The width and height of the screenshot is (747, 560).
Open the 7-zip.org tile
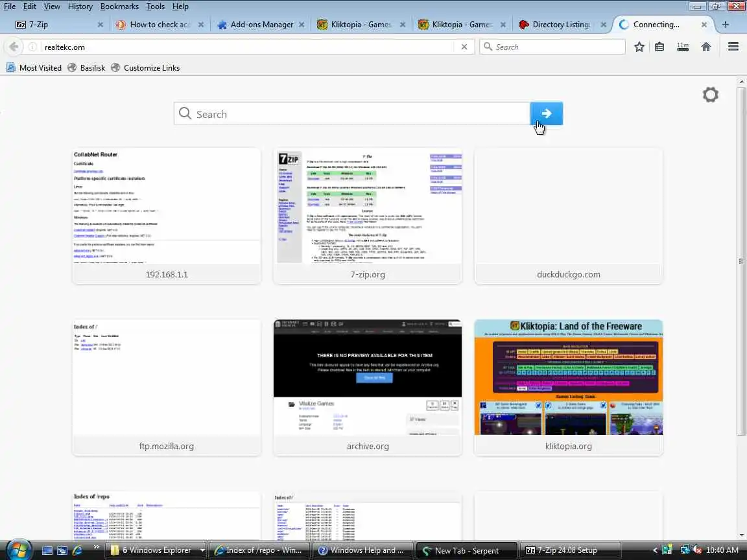367,216
